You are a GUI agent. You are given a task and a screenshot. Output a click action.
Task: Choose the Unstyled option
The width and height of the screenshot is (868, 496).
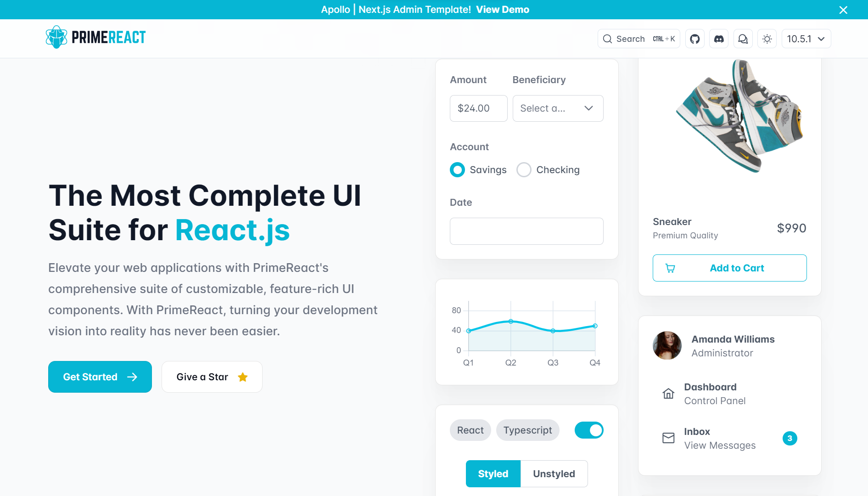tap(554, 474)
